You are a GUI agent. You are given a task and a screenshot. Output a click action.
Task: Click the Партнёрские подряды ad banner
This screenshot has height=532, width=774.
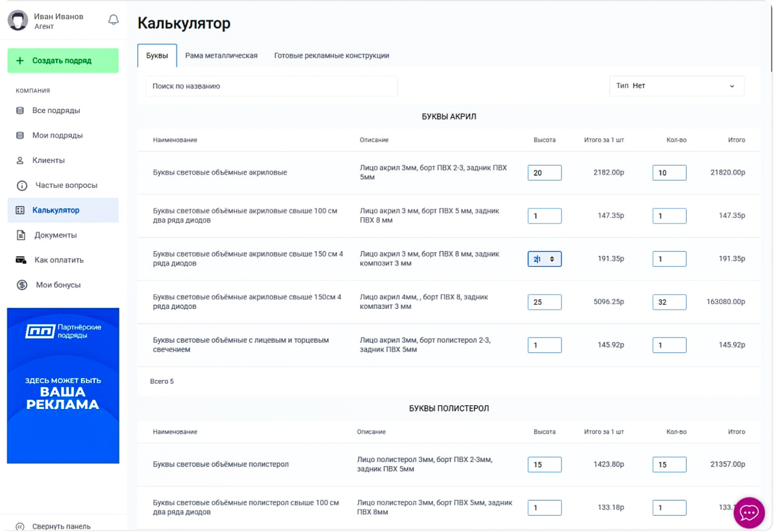coord(63,385)
